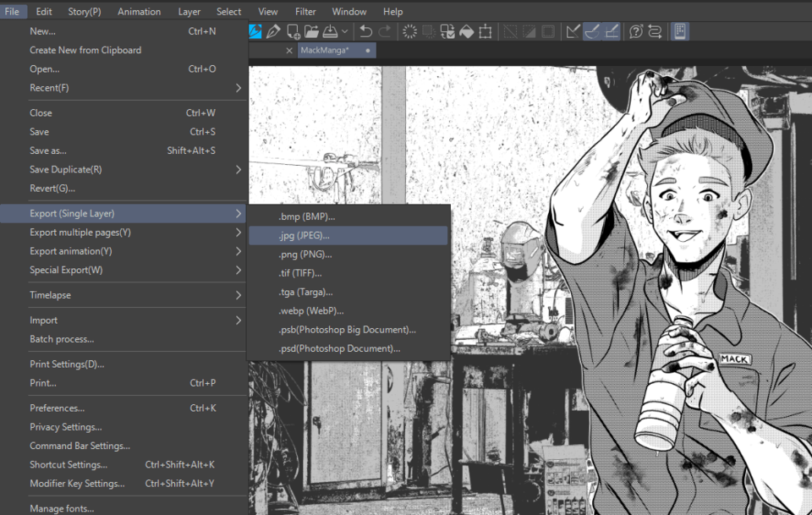Open CLIP STUDIO via the blue toolbar icon
Image resolution: width=812 pixels, height=515 pixels.
coord(255,31)
